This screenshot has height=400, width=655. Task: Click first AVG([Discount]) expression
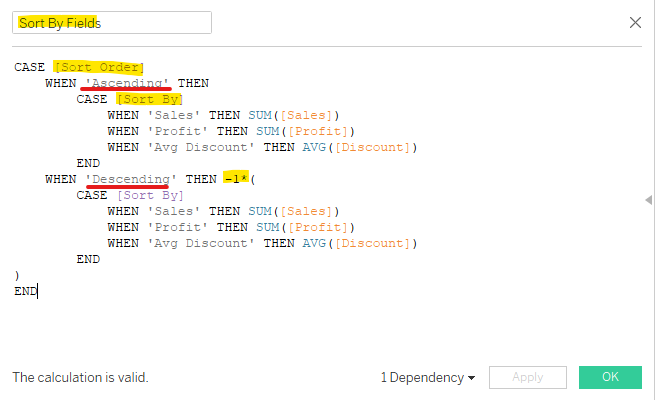[x=340, y=147]
